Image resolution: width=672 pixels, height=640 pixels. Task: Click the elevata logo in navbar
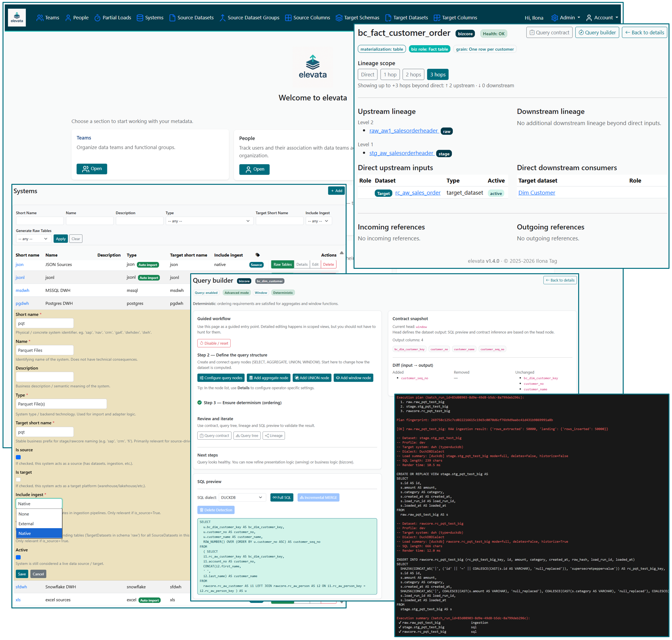coord(17,17)
